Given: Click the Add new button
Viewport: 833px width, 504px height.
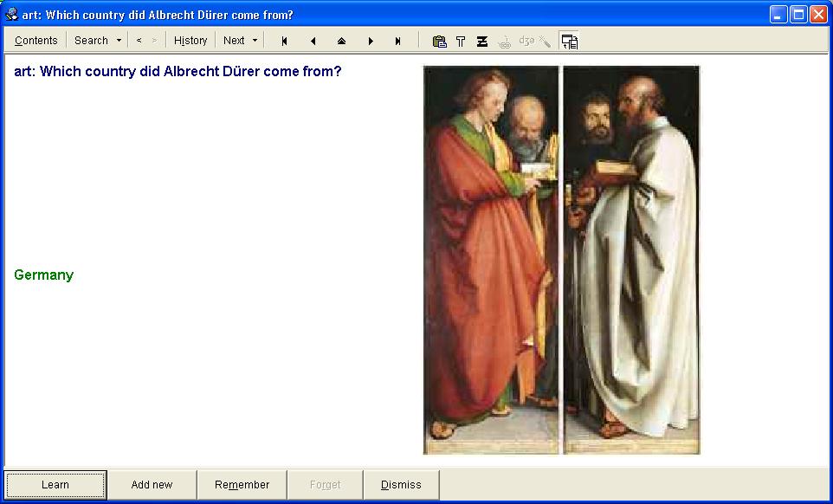Looking at the screenshot, I should point(152,485).
